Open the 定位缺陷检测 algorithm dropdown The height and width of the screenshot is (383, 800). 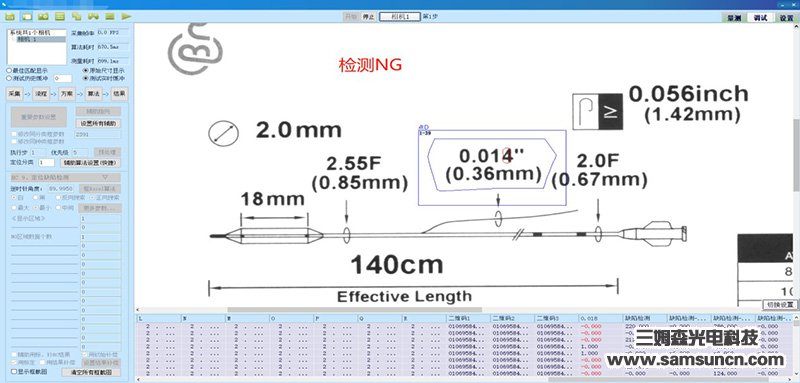65,177
